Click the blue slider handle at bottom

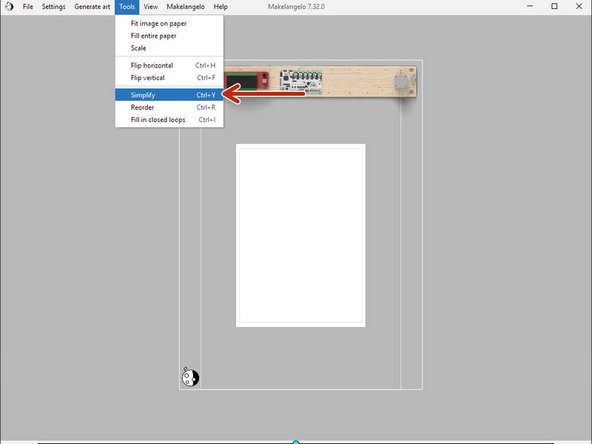pyautogui.click(x=296, y=442)
